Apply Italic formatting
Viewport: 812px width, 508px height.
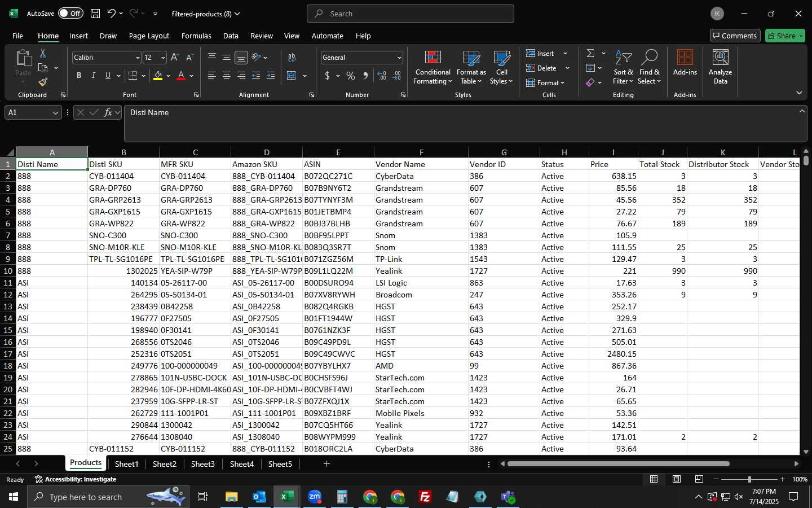coord(93,76)
